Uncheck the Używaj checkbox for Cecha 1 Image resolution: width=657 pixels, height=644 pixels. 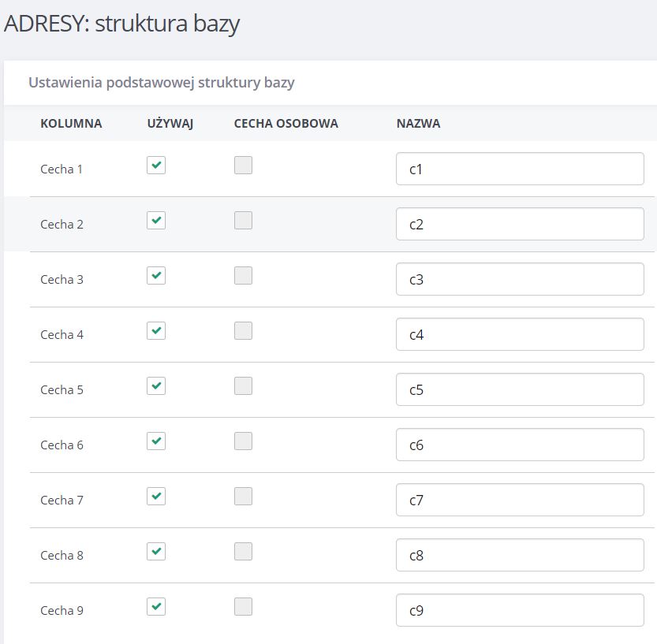(x=156, y=165)
